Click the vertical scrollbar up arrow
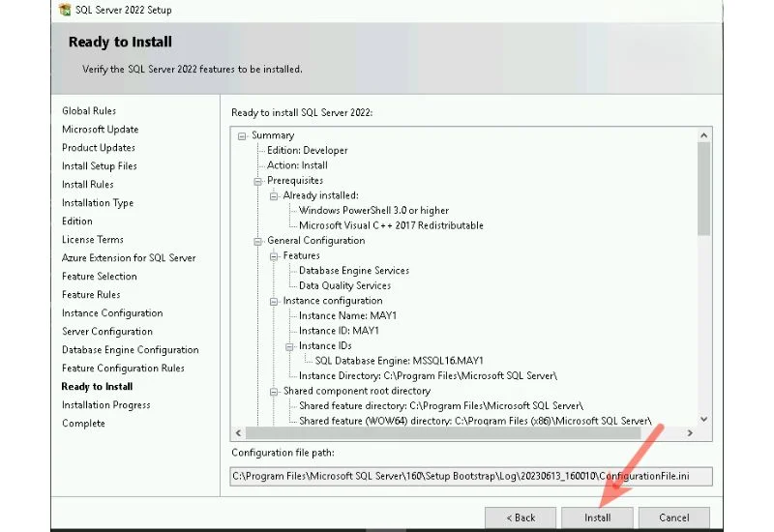 [703, 135]
